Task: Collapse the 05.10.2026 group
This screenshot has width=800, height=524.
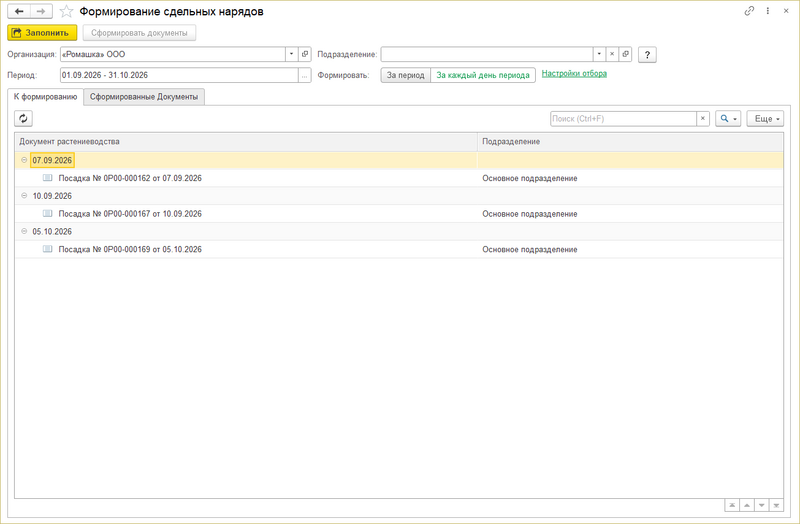Action: click(x=24, y=232)
